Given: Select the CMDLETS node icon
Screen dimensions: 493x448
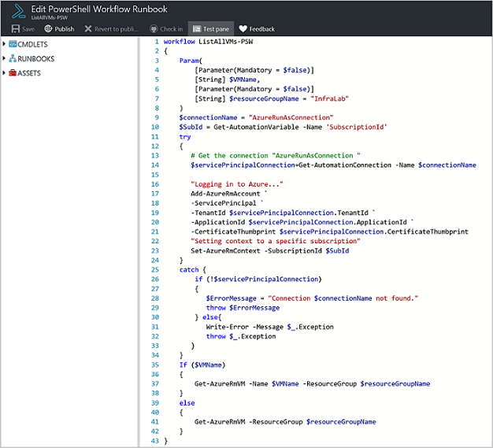Looking at the screenshot, I should click(x=13, y=45).
